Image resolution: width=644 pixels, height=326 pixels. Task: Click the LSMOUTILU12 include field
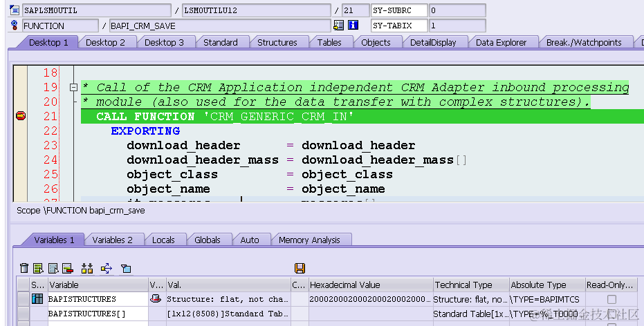click(256, 10)
